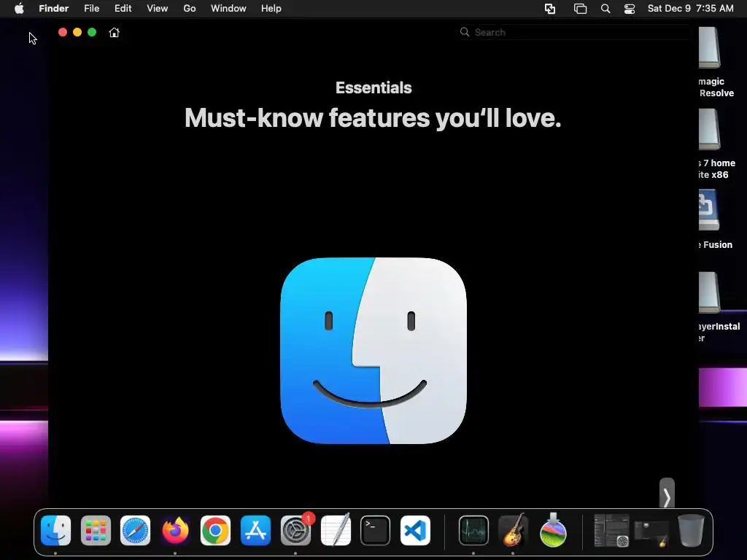Open Finder from the Dock
Screen dimensions: 747x560
[55, 531]
